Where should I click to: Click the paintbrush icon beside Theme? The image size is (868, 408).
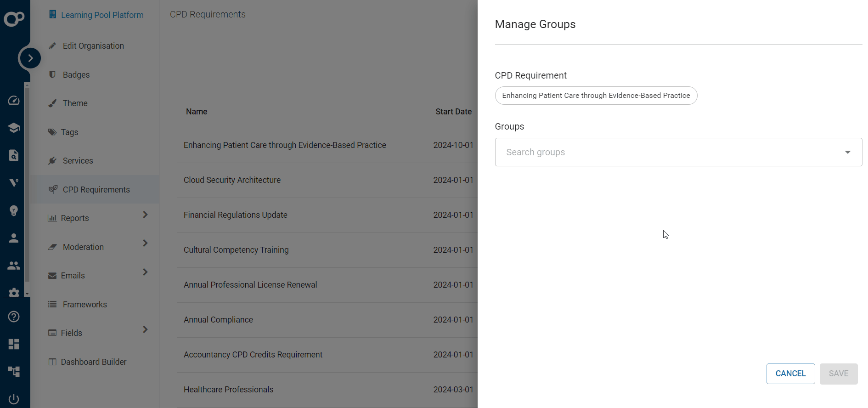pos(52,103)
